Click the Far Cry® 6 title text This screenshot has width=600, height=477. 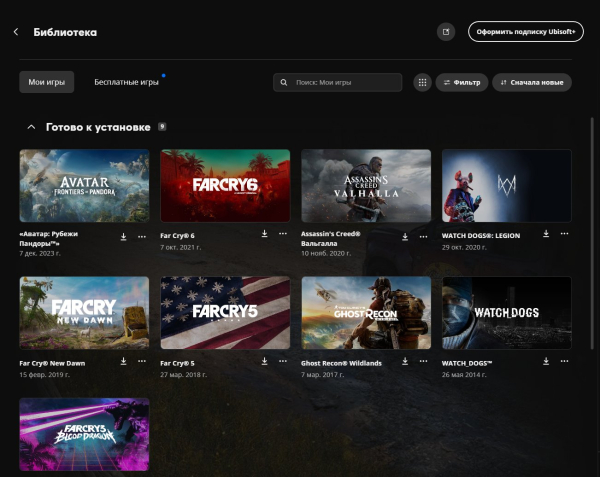click(177, 236)
